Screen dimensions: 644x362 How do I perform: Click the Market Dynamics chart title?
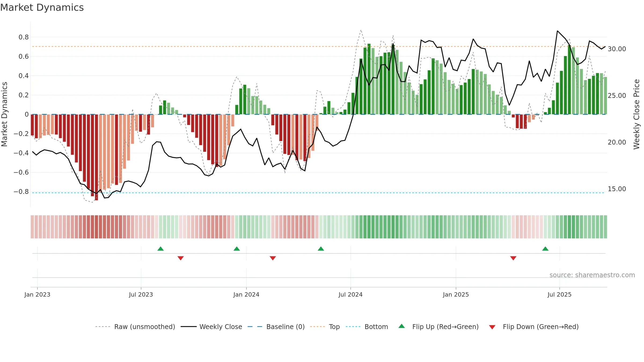(42, 8)
